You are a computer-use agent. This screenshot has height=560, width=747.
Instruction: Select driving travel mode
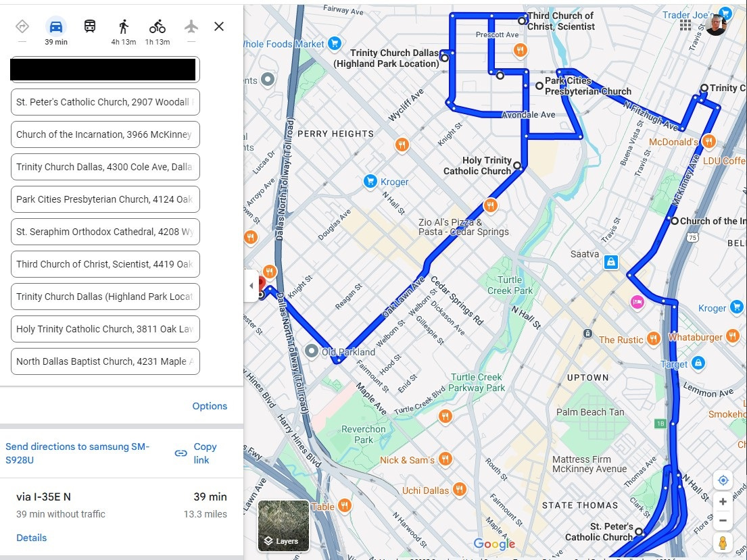pyautogui.click(x=56, y=26)
